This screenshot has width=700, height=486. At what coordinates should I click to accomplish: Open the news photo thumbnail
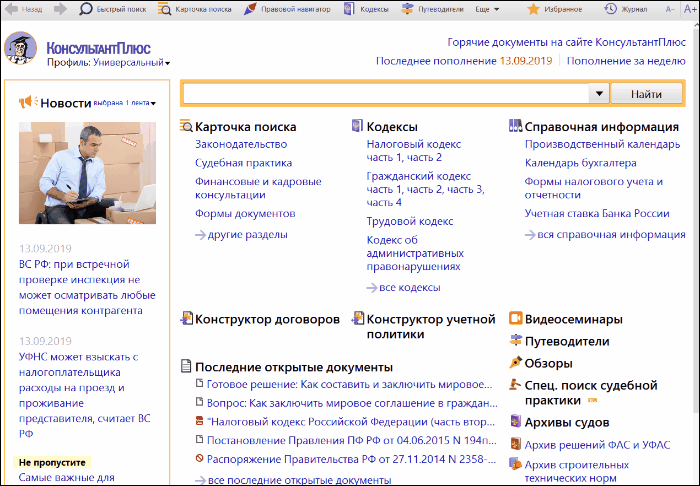click(x=88, y=173)
